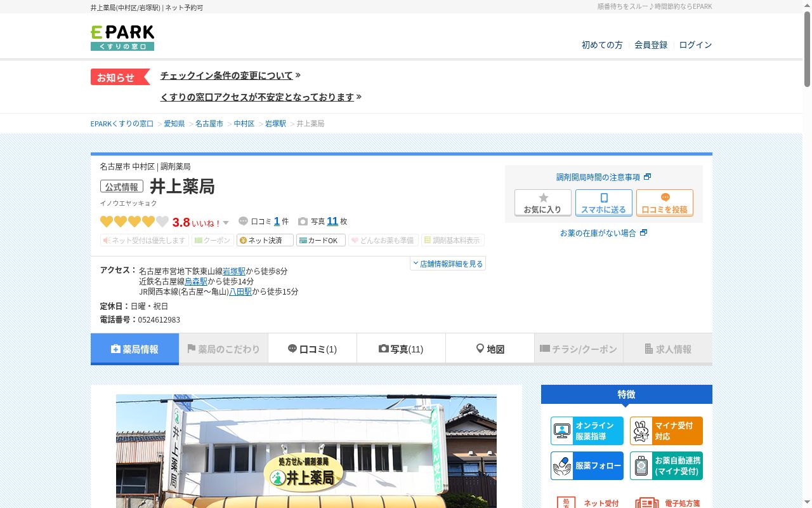Click the 会員登録 link
812x508 pixels.
(651, 45)
